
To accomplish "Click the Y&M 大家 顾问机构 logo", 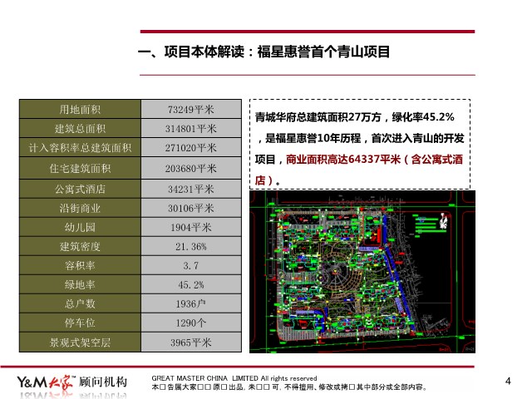I will click(x=72, y=382).
